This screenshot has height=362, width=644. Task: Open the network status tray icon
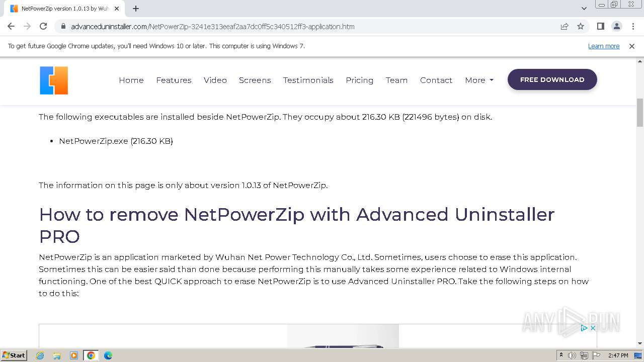pyautogui.click(x=584, y=355)
